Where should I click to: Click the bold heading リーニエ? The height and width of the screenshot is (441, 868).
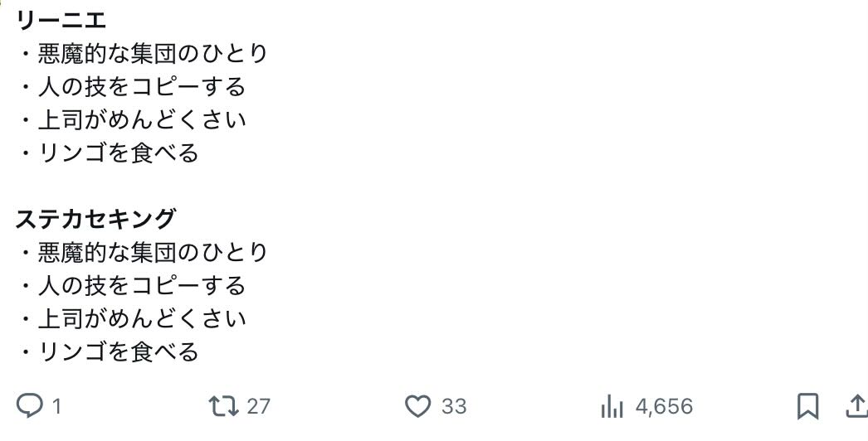point(61,20)
